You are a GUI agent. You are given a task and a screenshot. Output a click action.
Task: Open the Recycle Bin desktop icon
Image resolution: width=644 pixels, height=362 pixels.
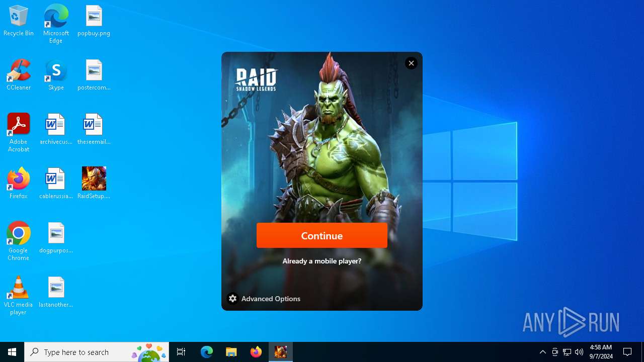[19, 21]
